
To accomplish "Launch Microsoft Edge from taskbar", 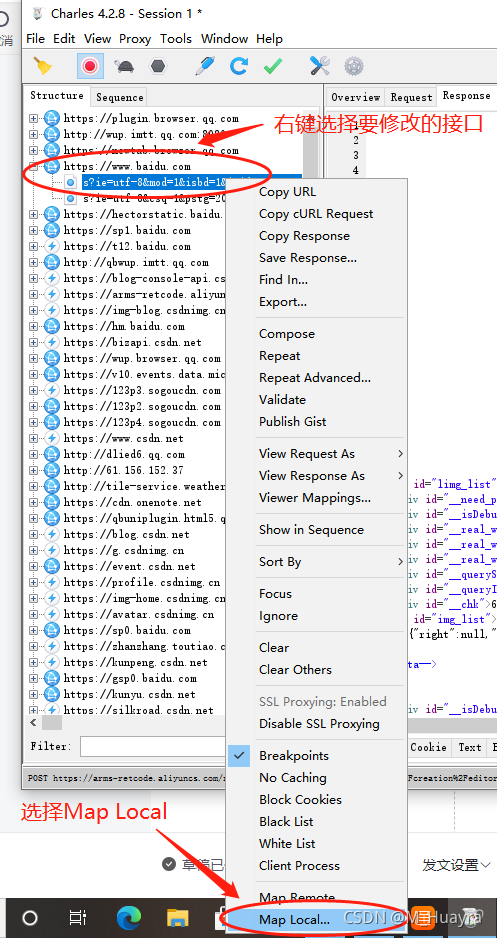I will tap(127, 917).
